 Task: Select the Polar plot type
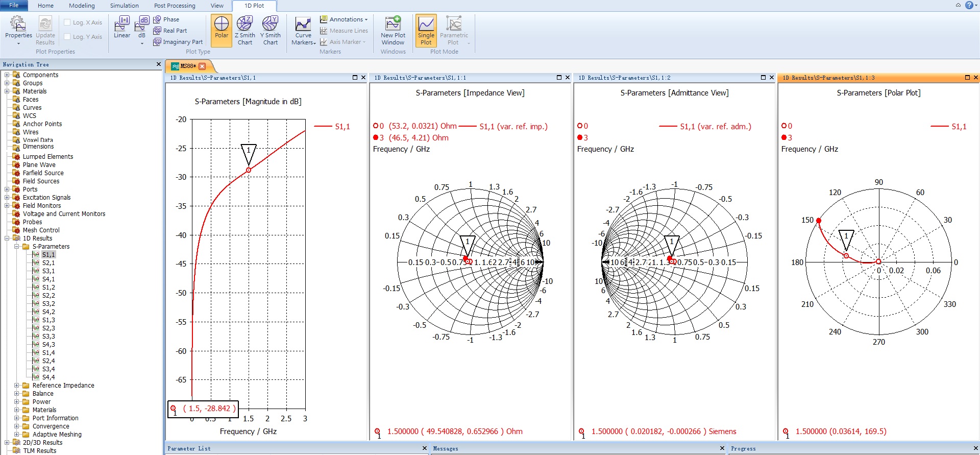[x=222, y=30]
